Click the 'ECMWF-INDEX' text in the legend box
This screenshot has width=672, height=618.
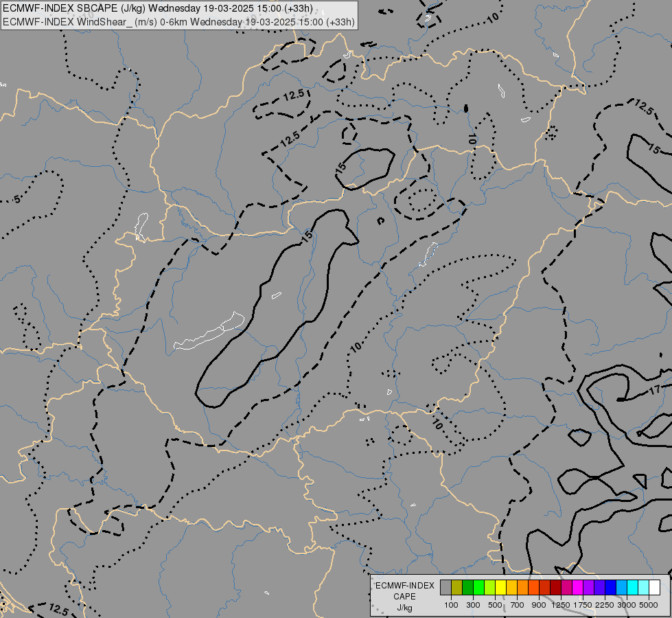(404, 586)
